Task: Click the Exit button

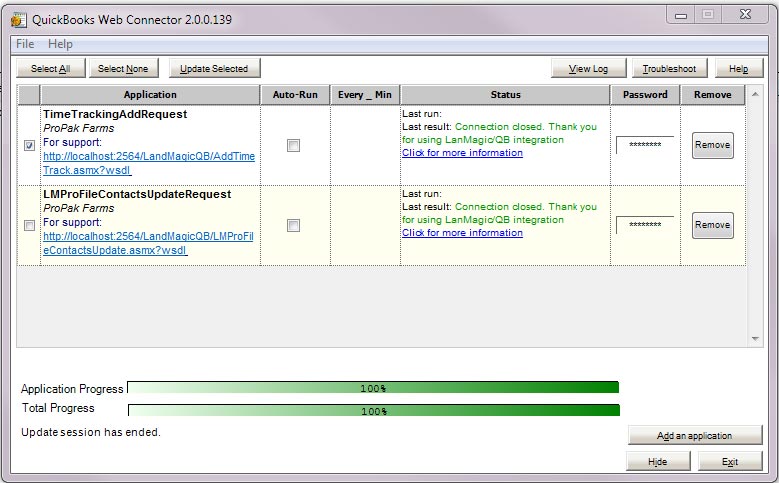Action: pos(730,462)
